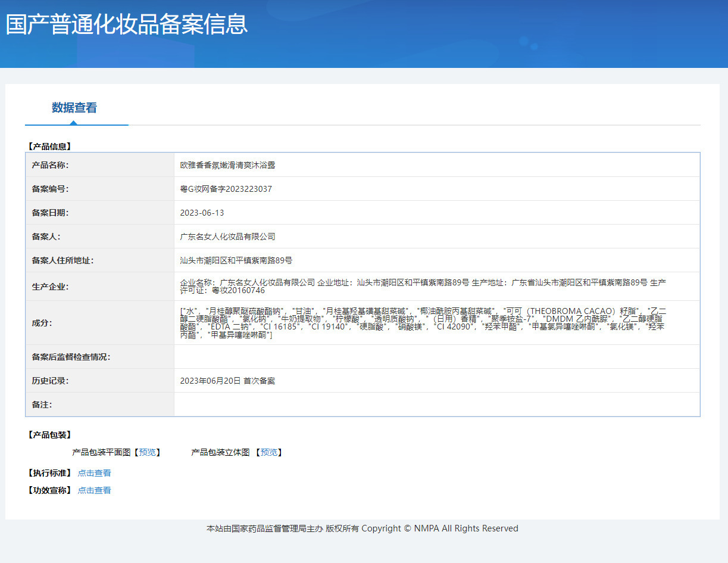This screenshot has width=728, height=563.
Task: Click the 【产品包装】 section heading
Action: [49, 435]
